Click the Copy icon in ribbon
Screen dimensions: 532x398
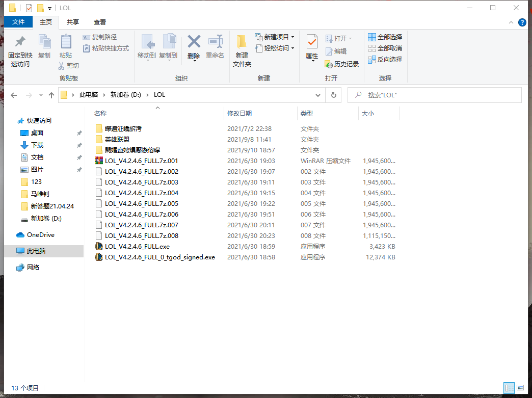[44, 42]
